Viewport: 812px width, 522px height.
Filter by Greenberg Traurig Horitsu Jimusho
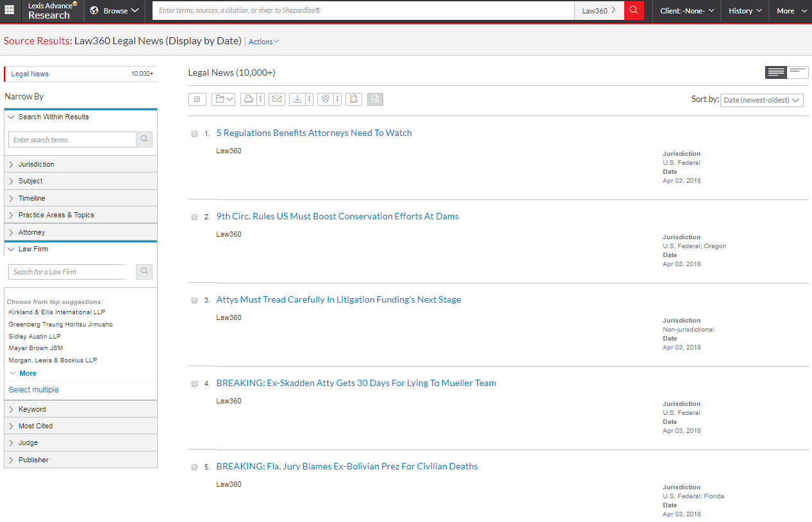[x=61, y=324]
